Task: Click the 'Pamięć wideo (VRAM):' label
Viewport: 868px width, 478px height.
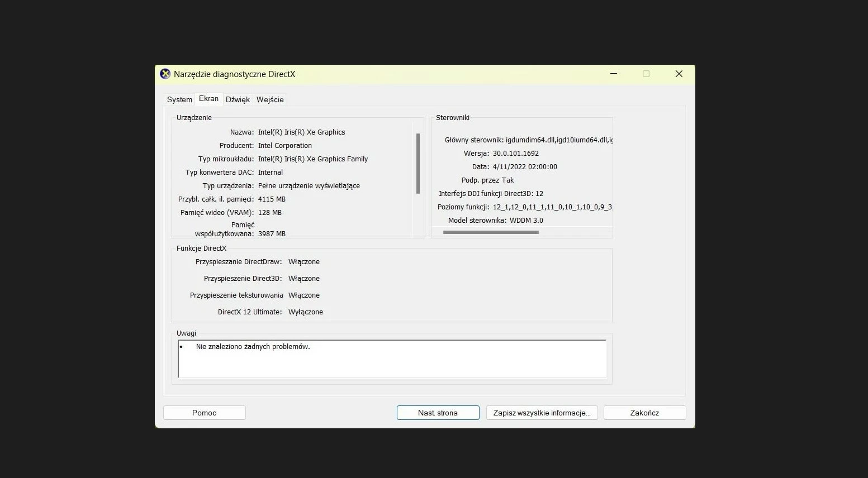Action: pyautogui.click(x=217, y=213)
